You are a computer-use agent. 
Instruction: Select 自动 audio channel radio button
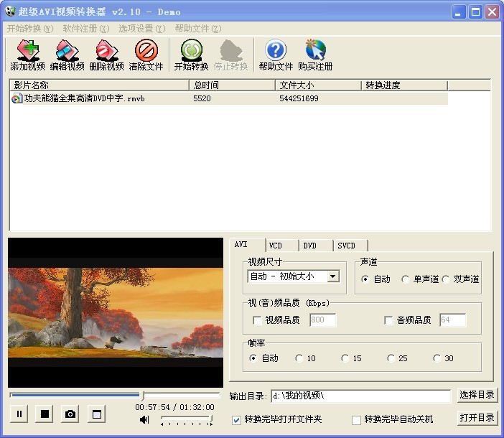(x=365, y=279)
